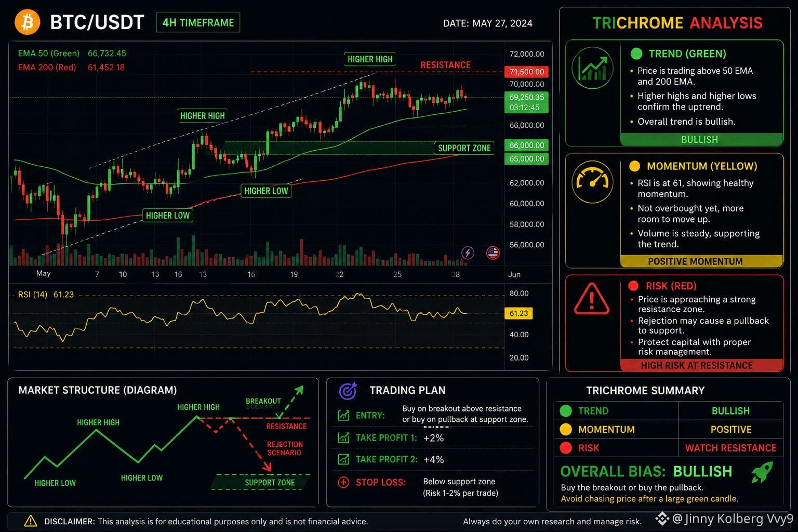Image resolution: width=798 pixels, height=532 pixels.
Task: Click the green rocket icon
Action: click(x=762, y=472)
